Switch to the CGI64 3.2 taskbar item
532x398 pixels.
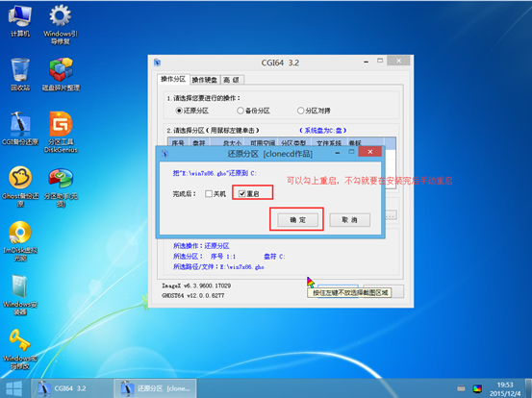coord(71,388)
